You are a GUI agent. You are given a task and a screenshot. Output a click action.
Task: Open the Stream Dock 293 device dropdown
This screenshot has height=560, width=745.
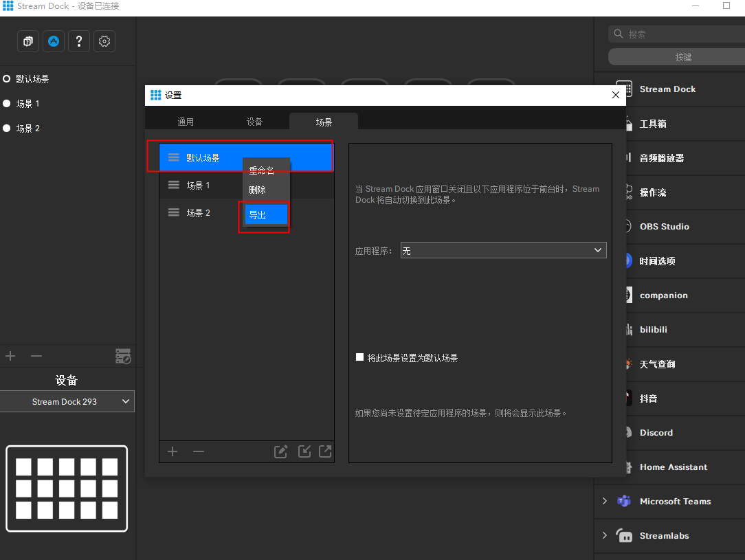pyautogui.click(x=67, y=401)
